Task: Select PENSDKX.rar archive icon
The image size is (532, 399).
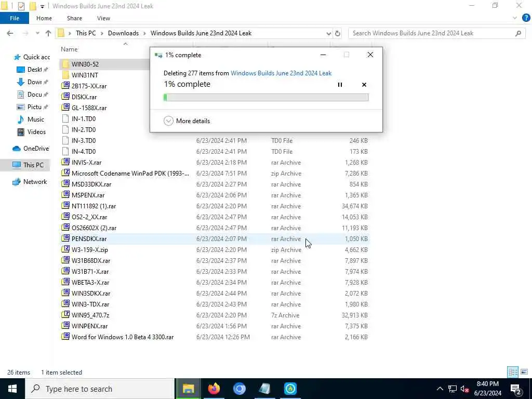Action: click(65, 238)
